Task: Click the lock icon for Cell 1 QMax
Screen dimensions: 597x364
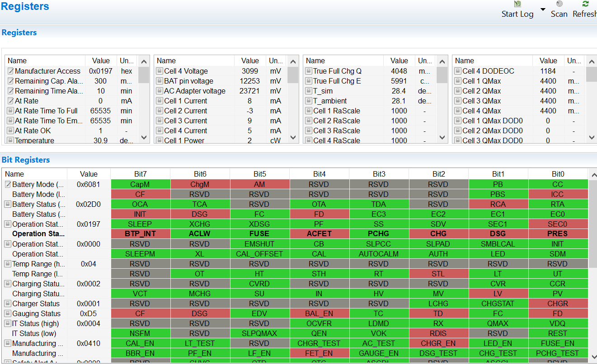Action: click(x=458, y=81)
